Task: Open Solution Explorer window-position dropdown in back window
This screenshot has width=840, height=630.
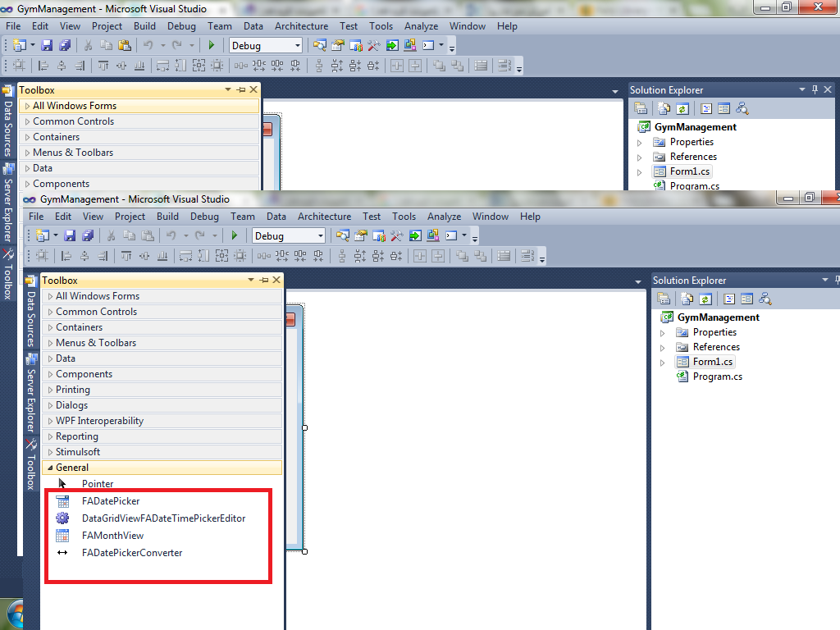Action: tap(802, 90)
